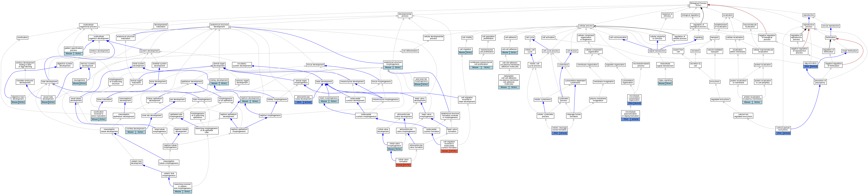868x195 pixels.
Task: Select the 'bone maturation' node
Action: point(104,100)
